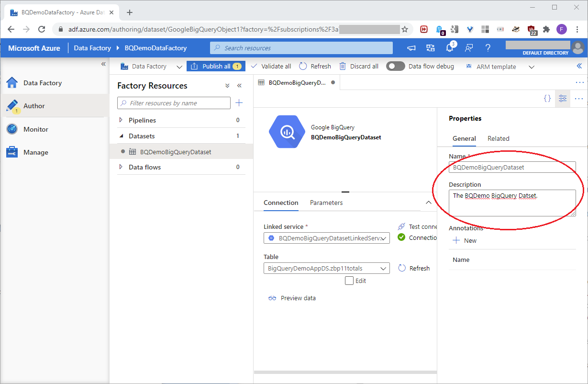Open the code view braces icon
588x384 pixels.
point(547,98)
